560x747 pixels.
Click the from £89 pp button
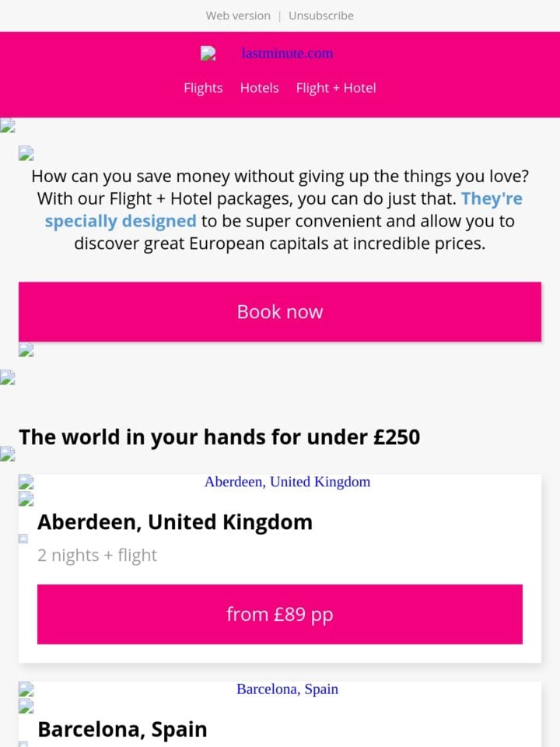coord(280,614)
